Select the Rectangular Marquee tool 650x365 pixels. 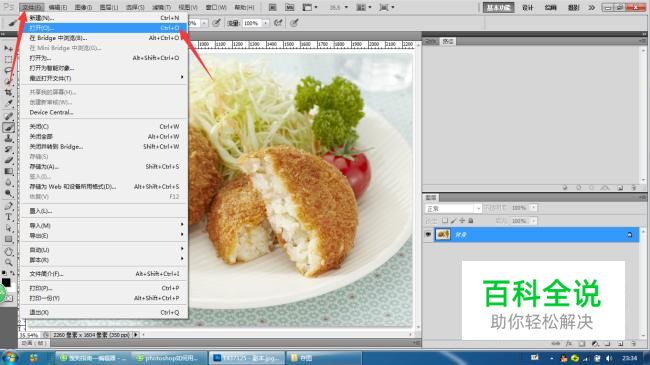pos(8,59)
